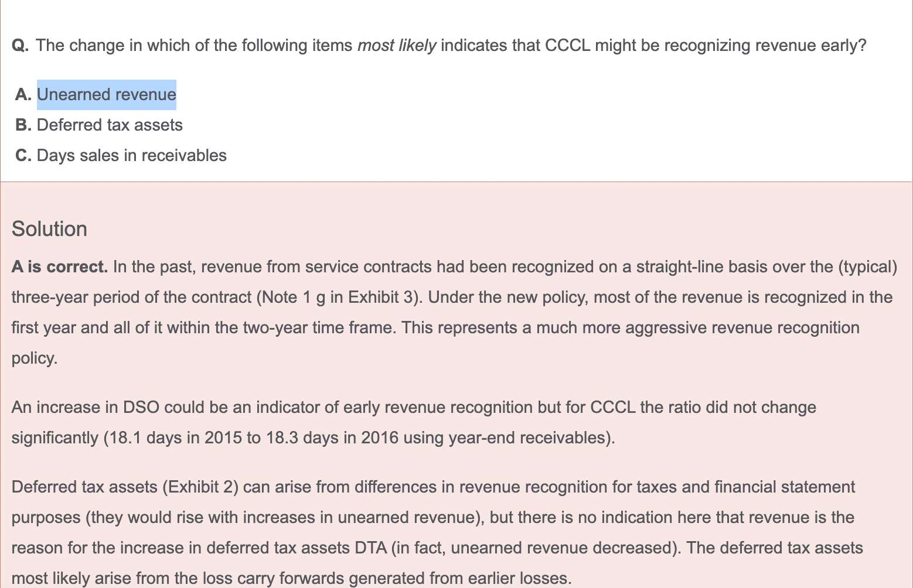This screenshot has height=588, width=913.
Task: Click the abbreviation DSO in the solution
Action: click(141, 407)
